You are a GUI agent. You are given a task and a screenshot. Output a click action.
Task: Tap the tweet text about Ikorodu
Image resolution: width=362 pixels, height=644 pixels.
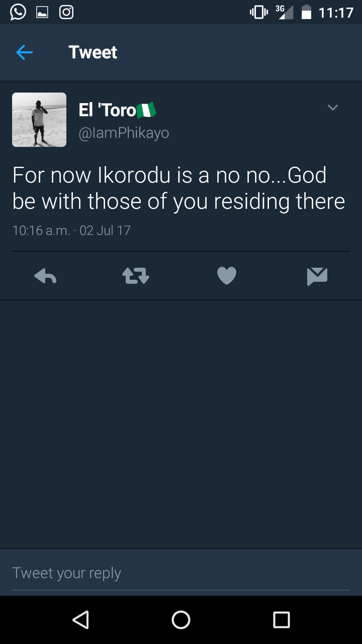point(178,188)
